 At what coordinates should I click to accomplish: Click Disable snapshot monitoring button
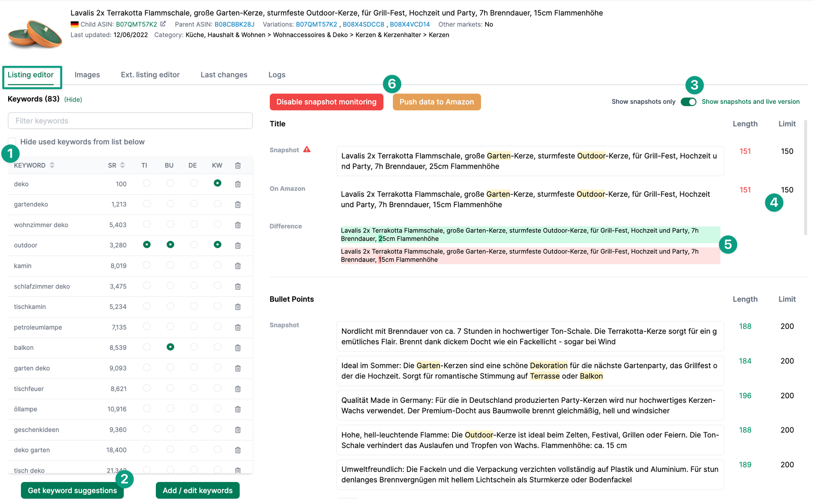point(326,102)
